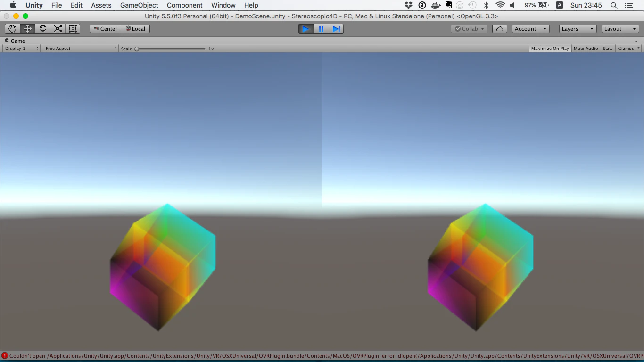Toggle pivot mode Center button

pos(105,29)
